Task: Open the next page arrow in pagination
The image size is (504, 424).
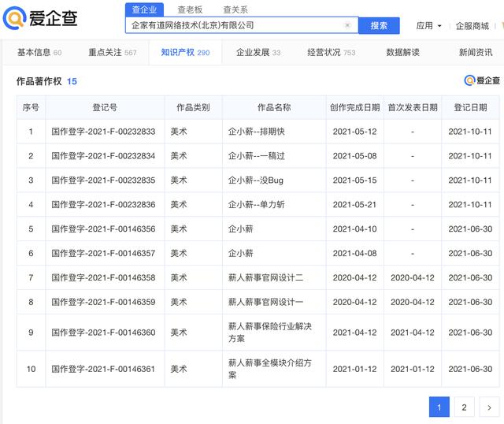Action: click(489, 407)
